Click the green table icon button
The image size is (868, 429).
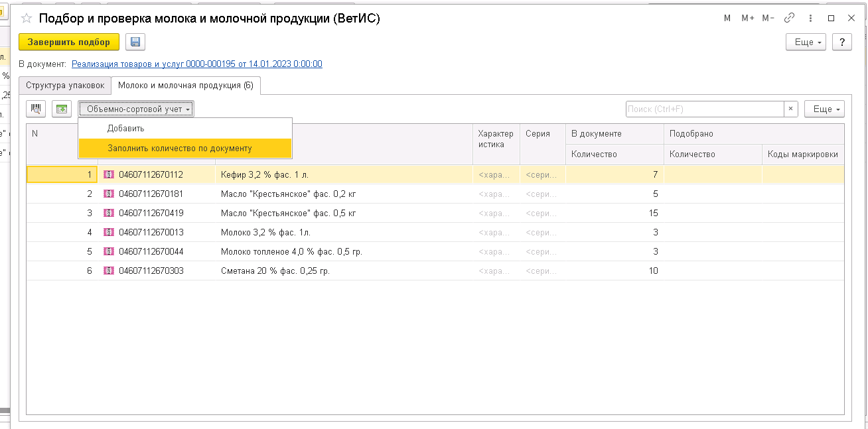coord(62,109)
